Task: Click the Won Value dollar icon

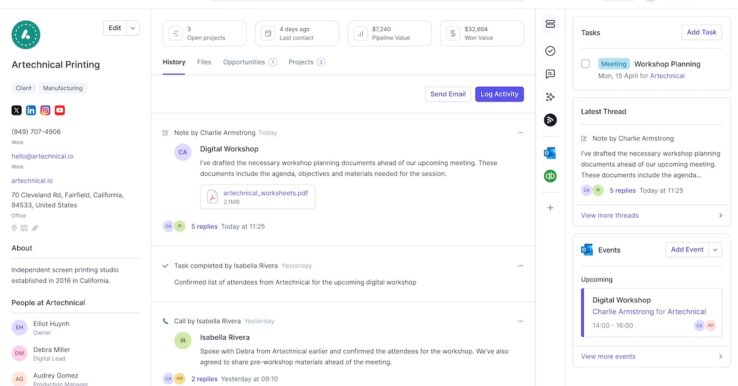Action: pos(453,33)
